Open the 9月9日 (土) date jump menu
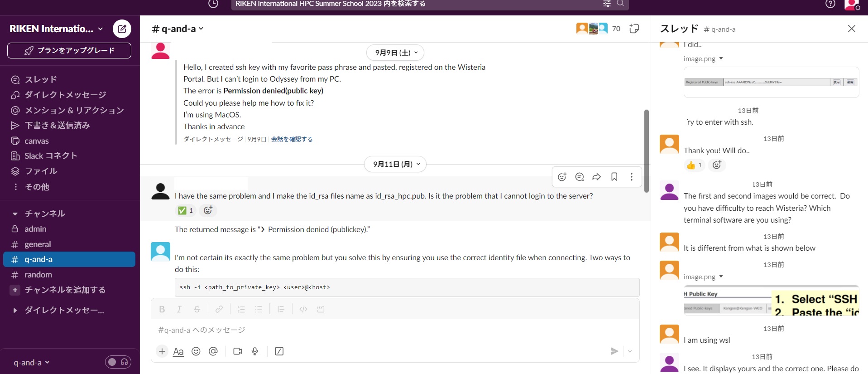868x374 pixels. pos(395,53)
